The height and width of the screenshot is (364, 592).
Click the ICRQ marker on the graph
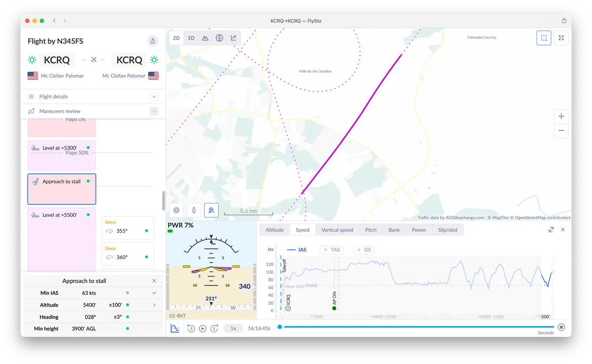tap(289, 303)
